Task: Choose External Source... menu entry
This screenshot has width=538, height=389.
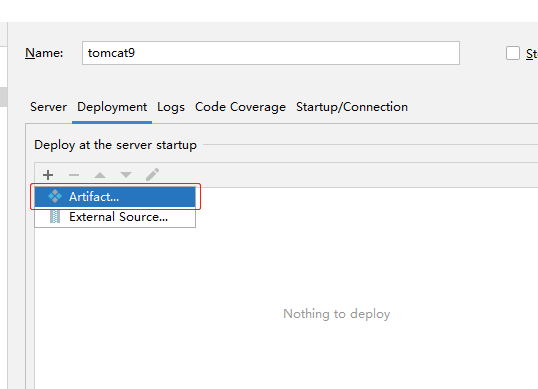Action: [x=115, y=217]
